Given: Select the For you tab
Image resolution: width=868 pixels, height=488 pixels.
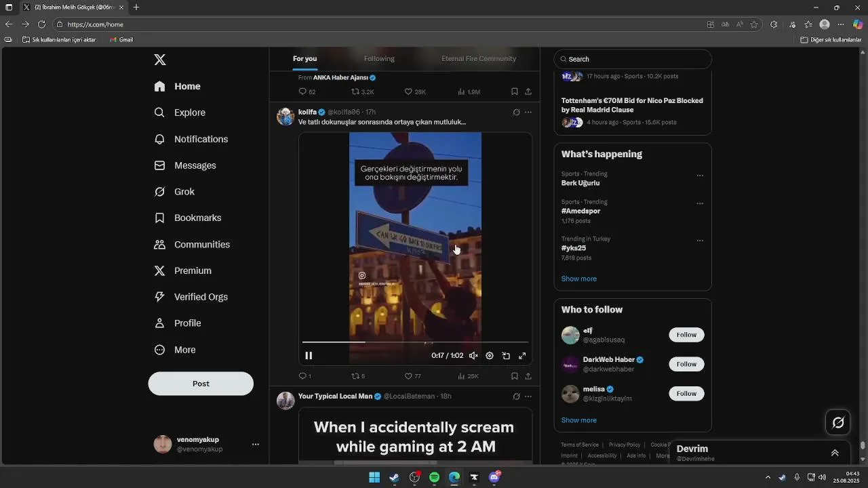Looking at the screenshot, I should [x=304, y=59].
